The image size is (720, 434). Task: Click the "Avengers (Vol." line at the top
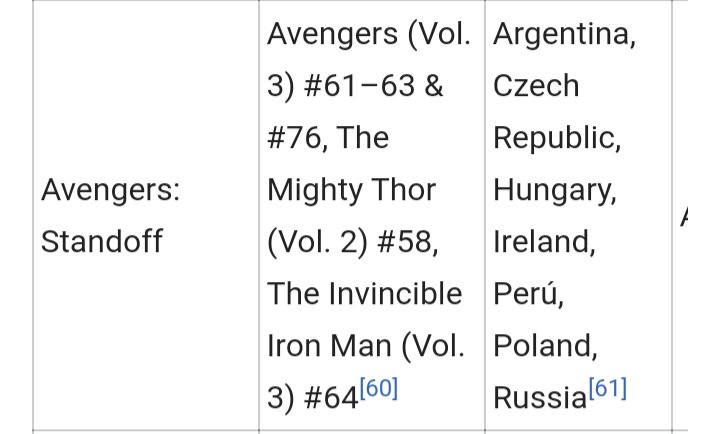coord(369,34)
